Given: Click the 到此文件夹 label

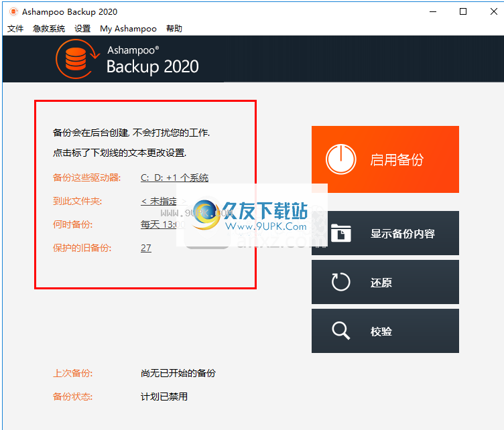Looking at the screenshot, I should coord(78,202).
